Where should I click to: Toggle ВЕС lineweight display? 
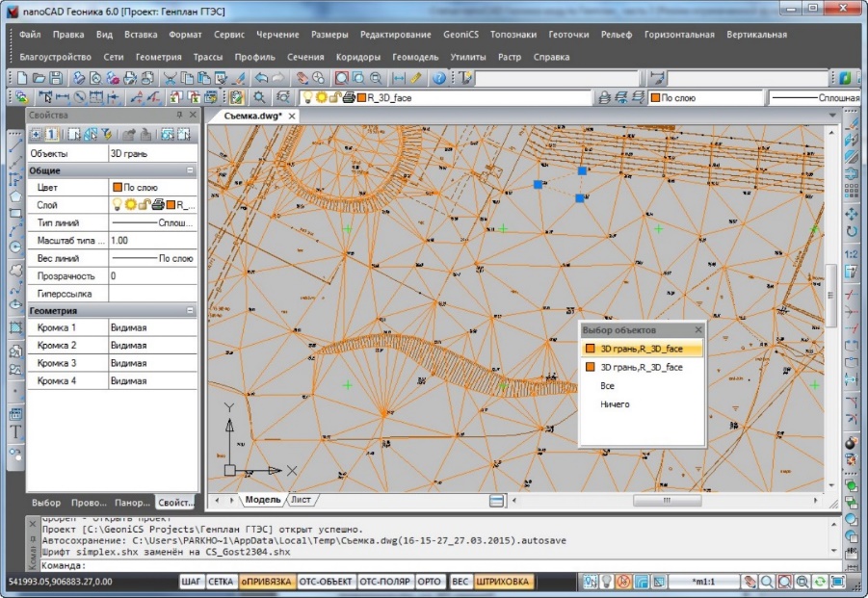[460, 582]
